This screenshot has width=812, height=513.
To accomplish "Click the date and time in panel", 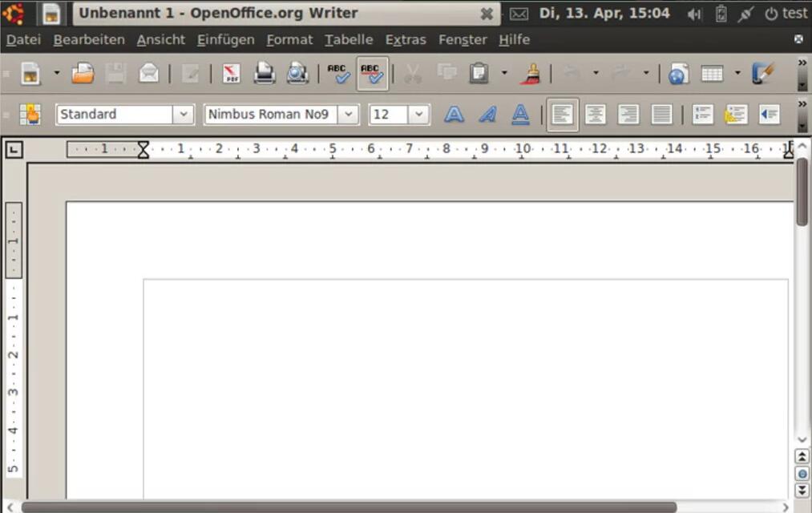I will point(604,14).
